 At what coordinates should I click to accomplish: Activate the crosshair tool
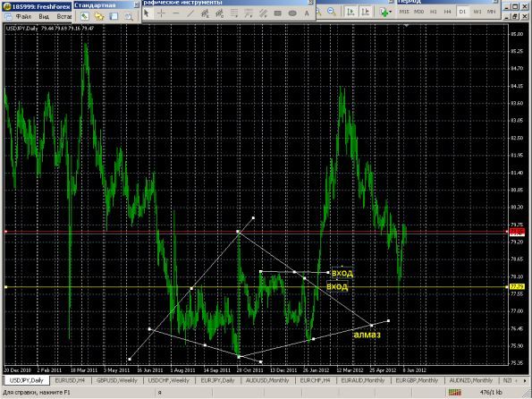[x=161, y=13]
